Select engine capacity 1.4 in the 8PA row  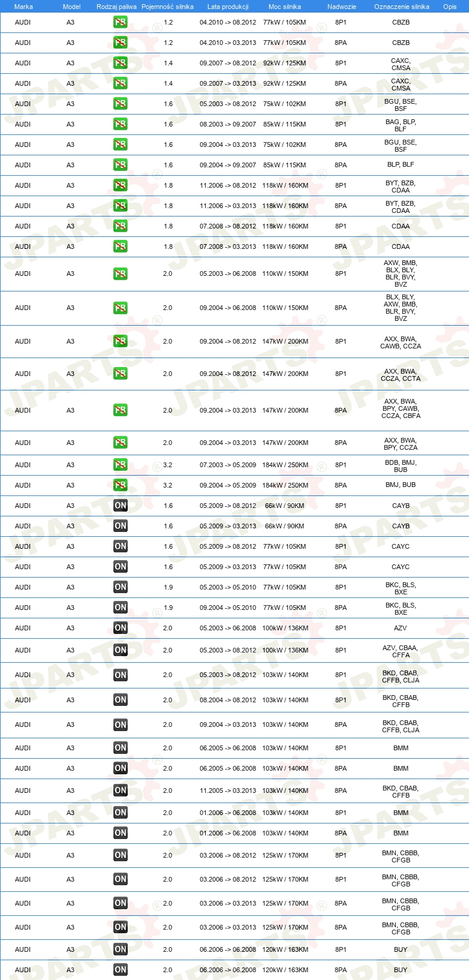point(168,83)
